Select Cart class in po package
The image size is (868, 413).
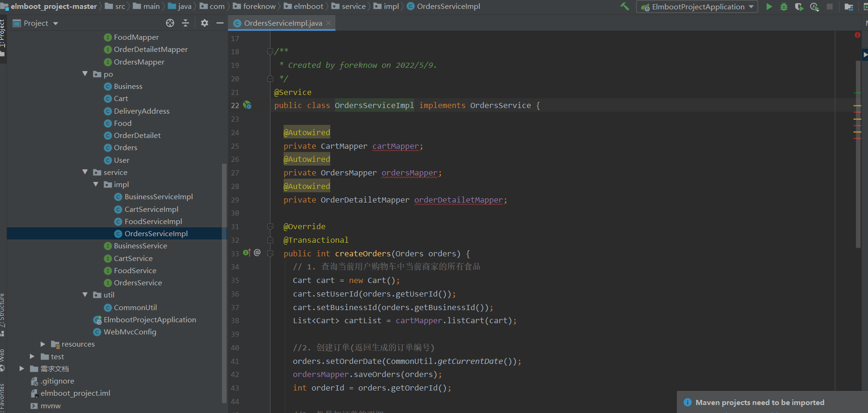pos(116,98)
